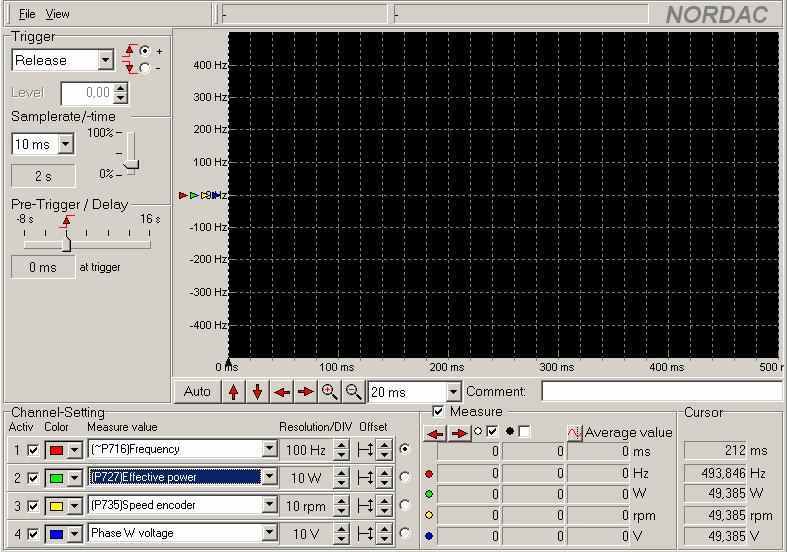The width and height of the screenshot is (787, 552).
Task: Click the green channel 2 zero marker on axis
Action: click(x=194, y=195)
